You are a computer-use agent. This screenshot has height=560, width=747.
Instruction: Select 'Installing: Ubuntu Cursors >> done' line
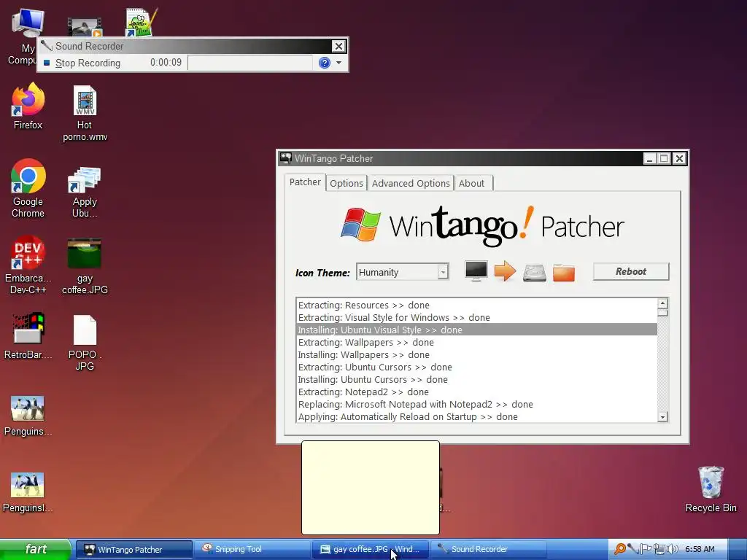476,379
